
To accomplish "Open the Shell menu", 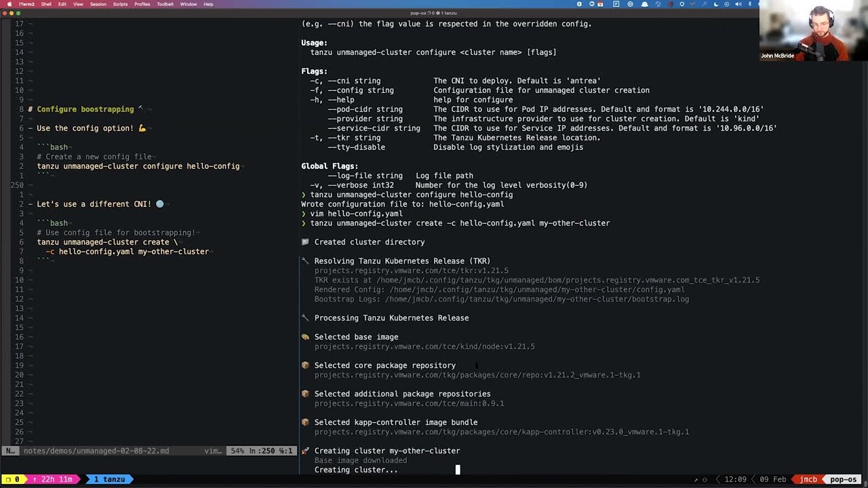I will pos(46,4).
